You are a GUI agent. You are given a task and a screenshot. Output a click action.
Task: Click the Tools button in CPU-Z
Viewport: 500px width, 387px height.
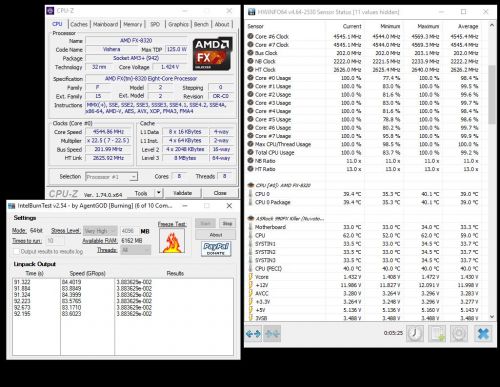141,193
